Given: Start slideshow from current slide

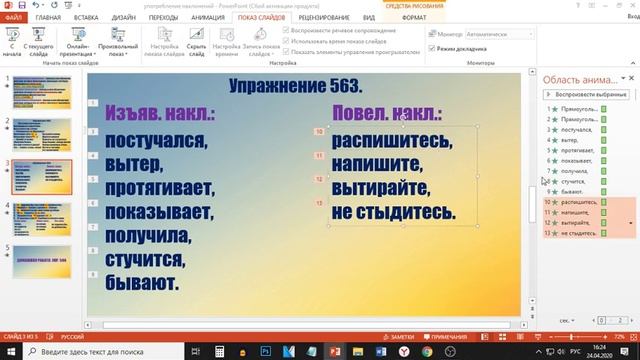Looking at the screenshot, I should pos(38,42).
